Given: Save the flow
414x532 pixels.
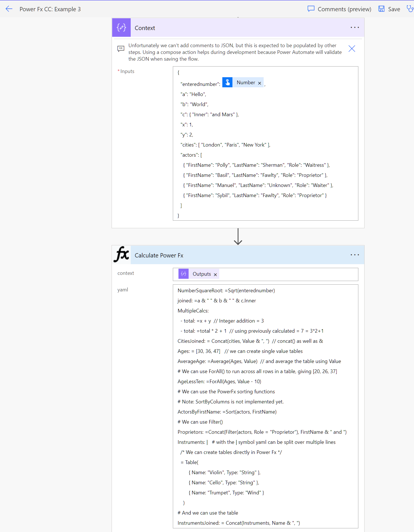Looking at the screenshot, I should 389,9.
